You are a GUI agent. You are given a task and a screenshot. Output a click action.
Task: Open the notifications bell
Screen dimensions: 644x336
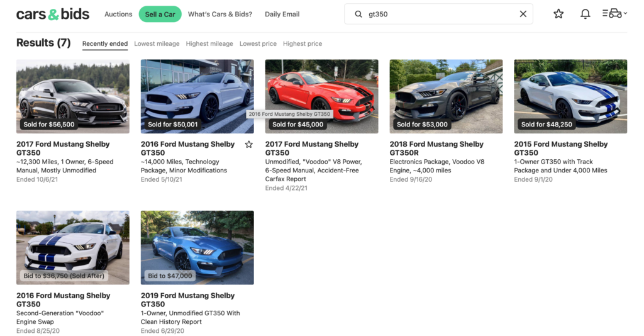click(586, 14)
